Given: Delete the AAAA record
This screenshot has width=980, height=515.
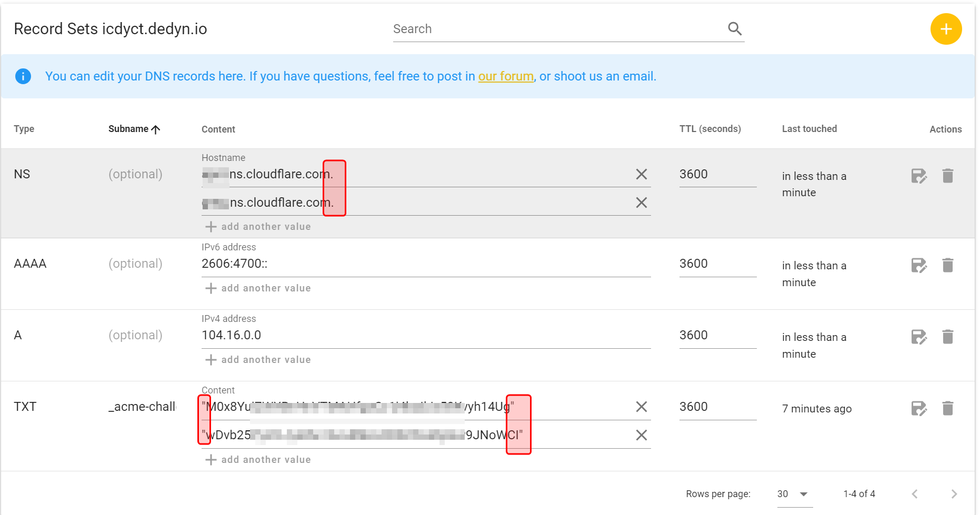Looking at the screenshot, I should coord(947,265).
